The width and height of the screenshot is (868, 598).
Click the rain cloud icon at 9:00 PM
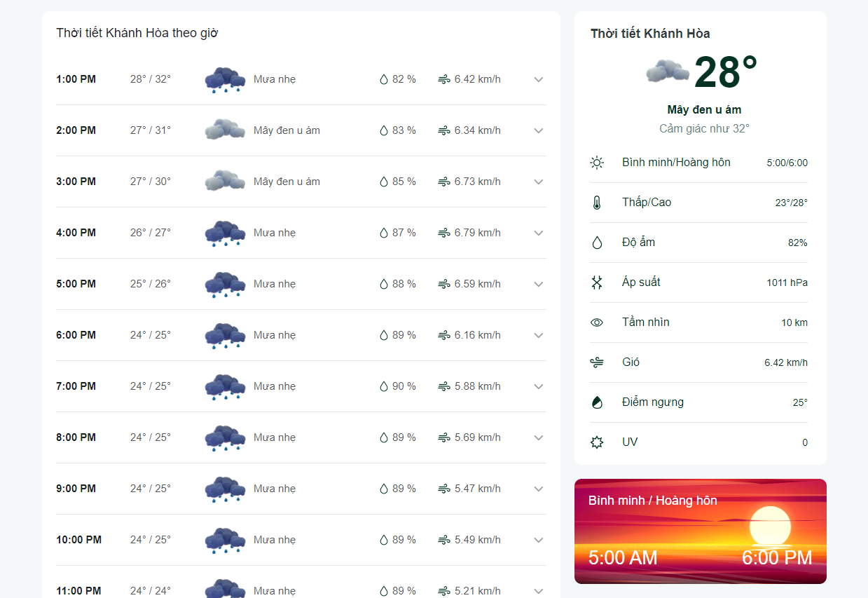225,489
